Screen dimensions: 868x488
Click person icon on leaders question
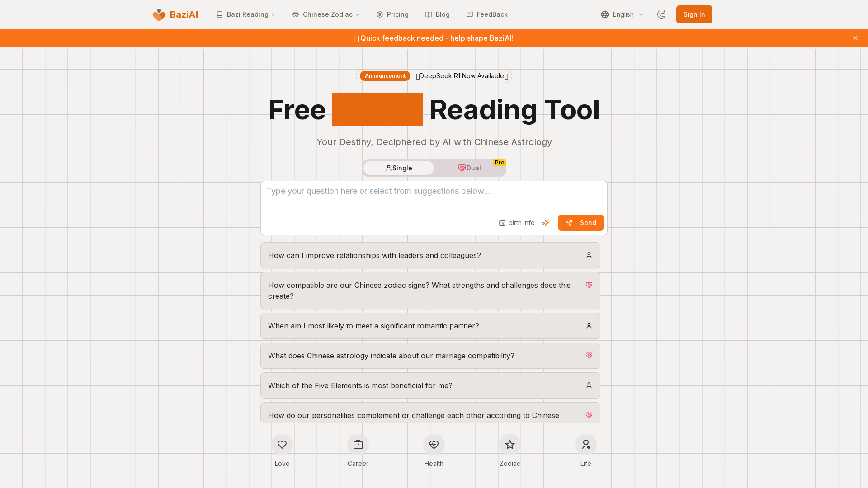(589, 255)
